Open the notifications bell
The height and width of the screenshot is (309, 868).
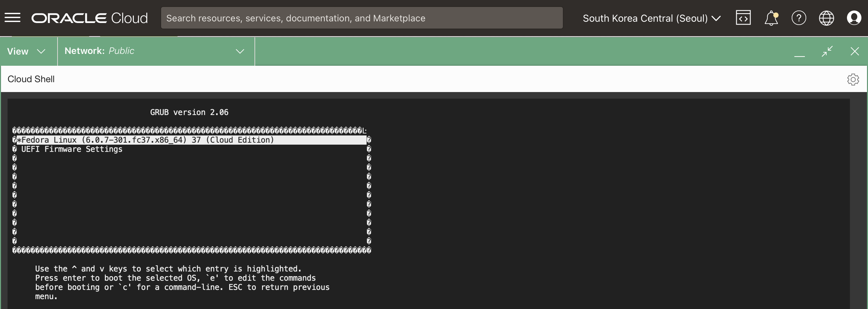(771, 18)
